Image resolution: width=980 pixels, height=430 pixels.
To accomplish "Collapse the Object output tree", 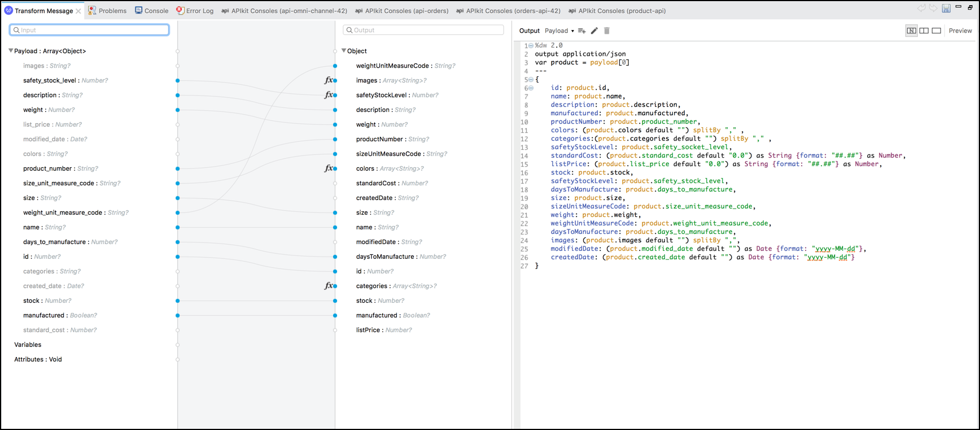I will pyautogui.click(x=344, y=51).
